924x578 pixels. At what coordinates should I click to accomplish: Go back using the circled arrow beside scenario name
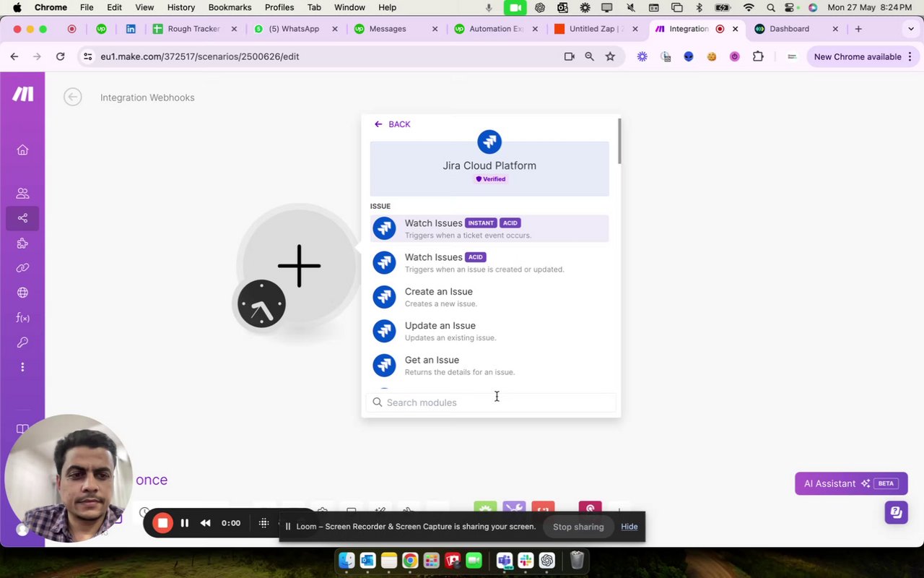(x=72, y=97)
